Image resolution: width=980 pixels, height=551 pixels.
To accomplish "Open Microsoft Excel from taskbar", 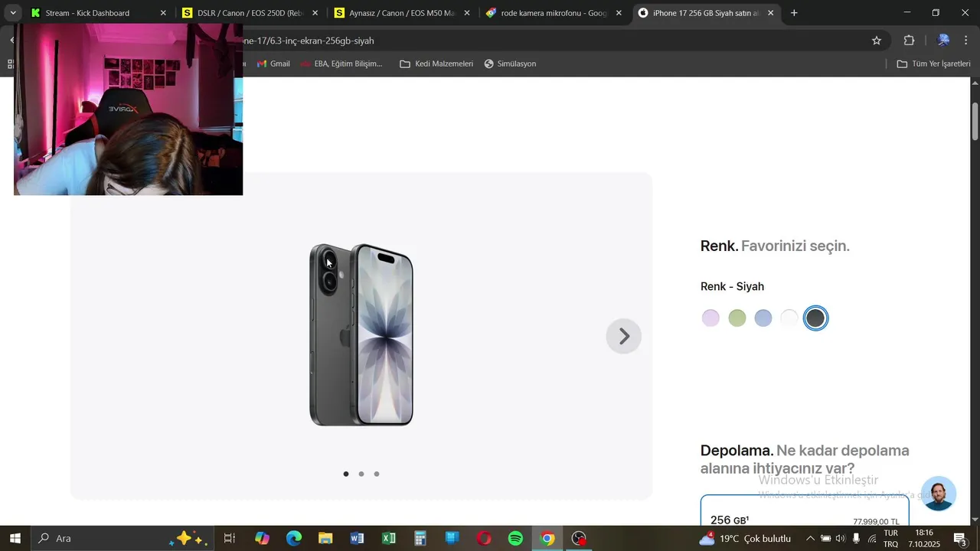I will pos(388,539).
